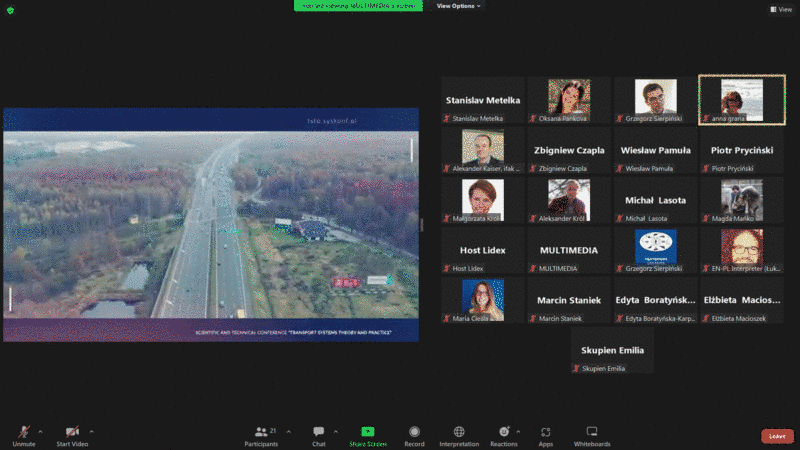This screenshot has width=800, height=450.
Task: Open the Interpretation globe icon
Action: [459, 433]
